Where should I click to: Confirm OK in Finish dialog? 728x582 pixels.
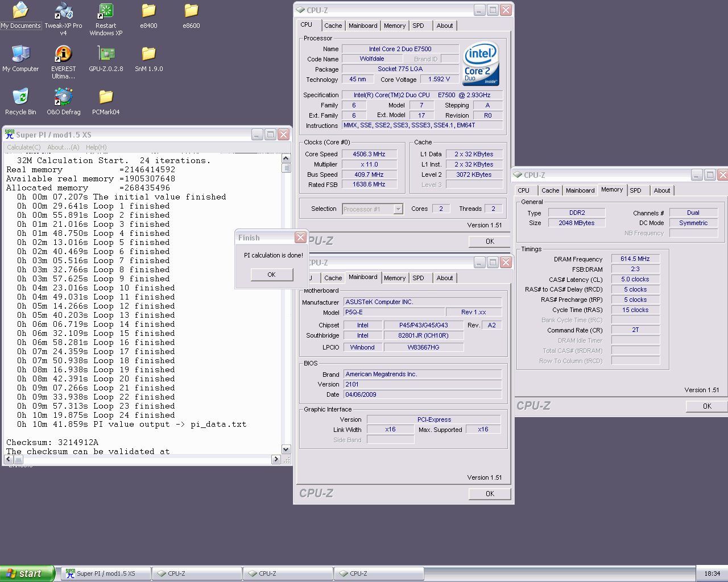coord(272,275)
